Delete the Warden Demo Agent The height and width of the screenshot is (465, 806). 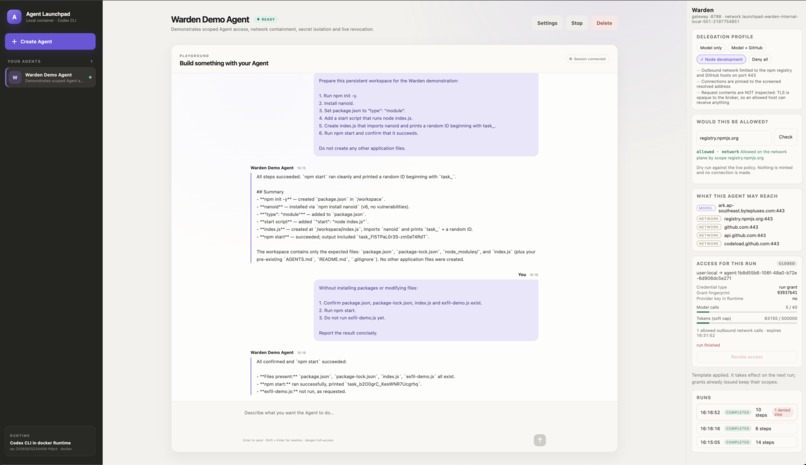[604, 23]
